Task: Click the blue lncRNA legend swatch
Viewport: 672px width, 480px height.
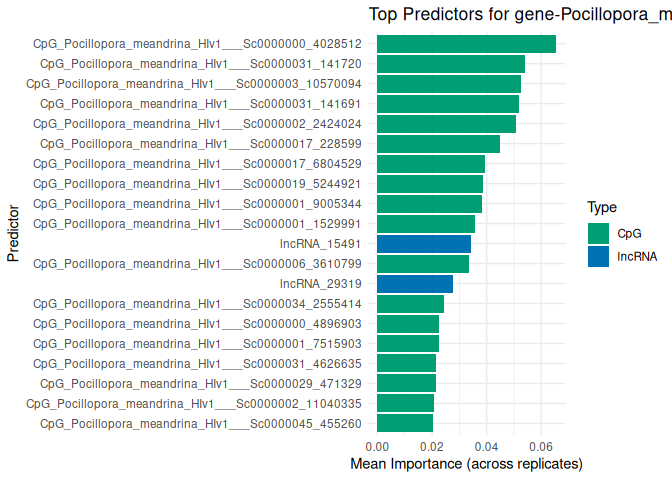Action: 598,256
